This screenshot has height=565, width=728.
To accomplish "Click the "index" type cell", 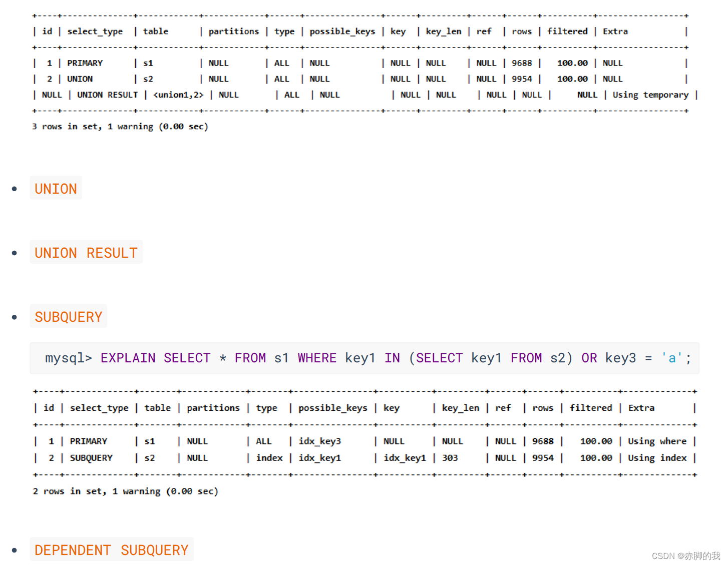I will tap(269, 458).
